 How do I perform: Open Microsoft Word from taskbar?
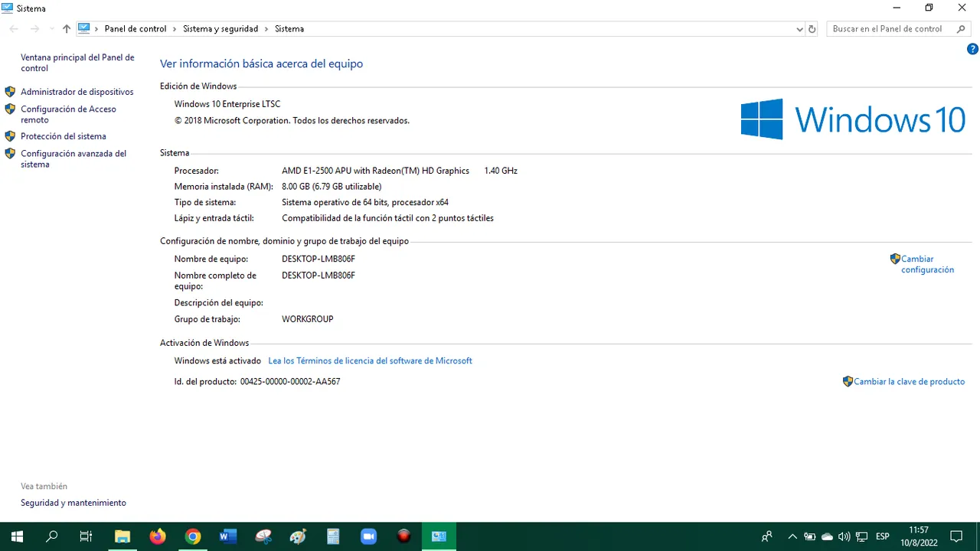tap(228, 536)
